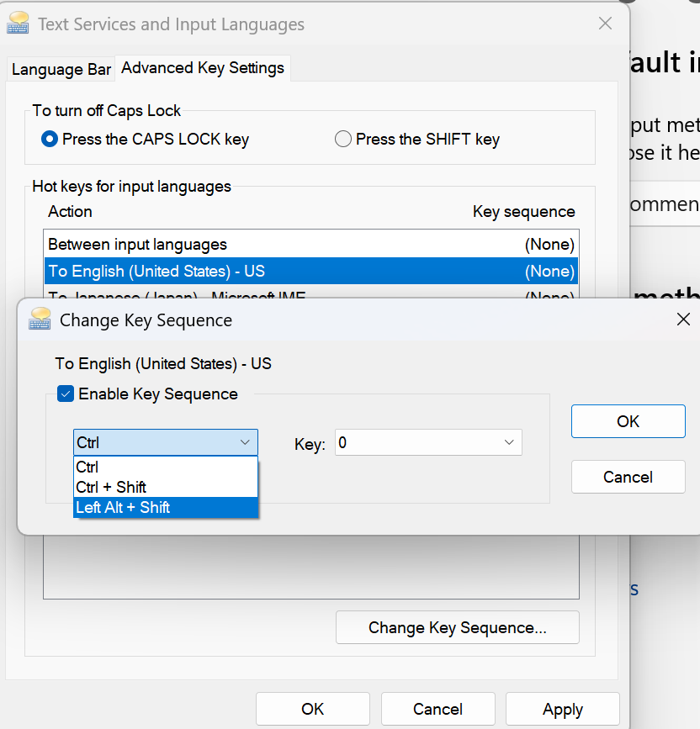Confirm with OK in Change Key Sequence dialog
Screen dimensions: 700x729
pos(628,421)
